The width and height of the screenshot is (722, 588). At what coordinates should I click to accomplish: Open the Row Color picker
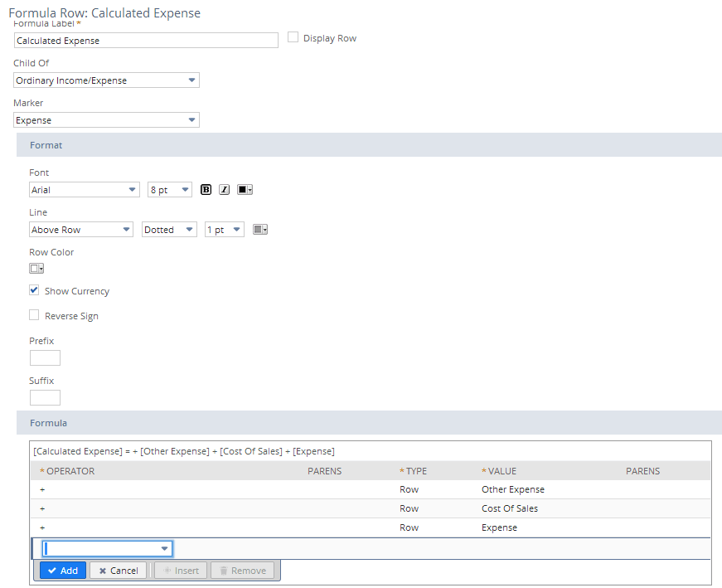pyautogui.click(x=36, y=269)
